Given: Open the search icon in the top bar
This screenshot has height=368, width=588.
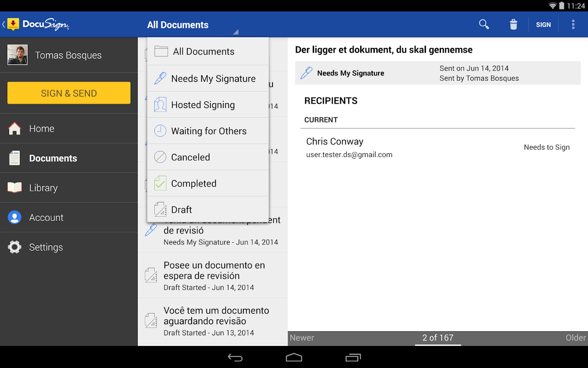Looking at the screenshot, I should [484, 25].
